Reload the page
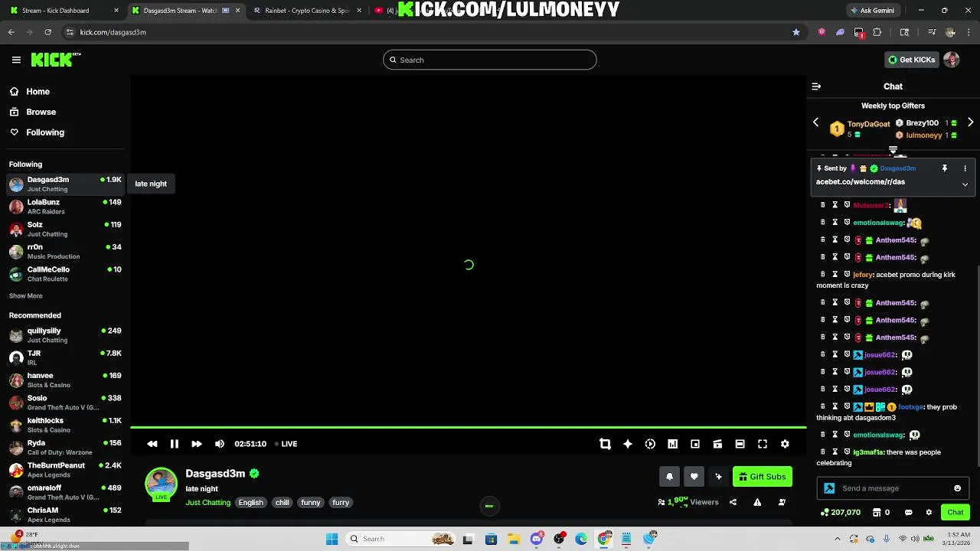The height and width of the screenshot is (551, 980). (47, 32)
